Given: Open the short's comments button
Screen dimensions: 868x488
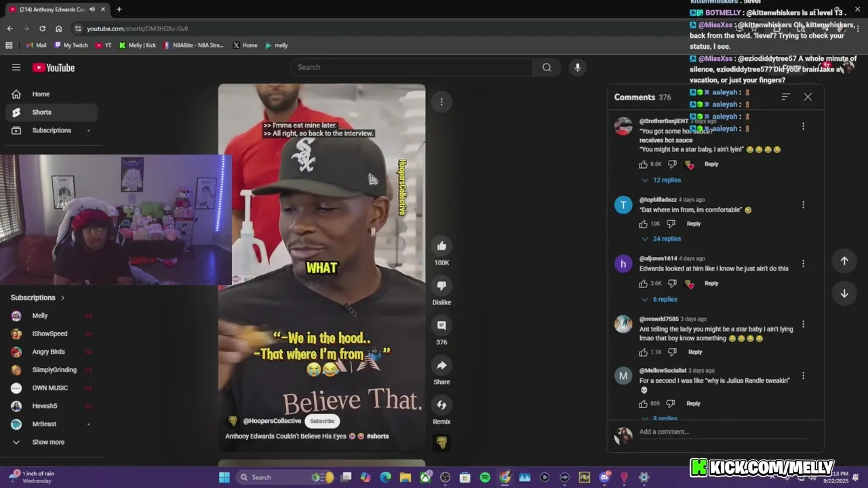Looking at the screenshot, I should (441, 325).
